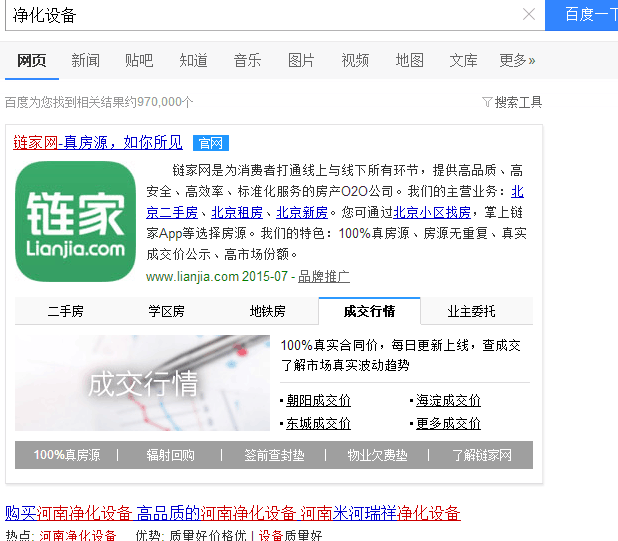Click the Lianjia green logo image

tap(75, 221)
